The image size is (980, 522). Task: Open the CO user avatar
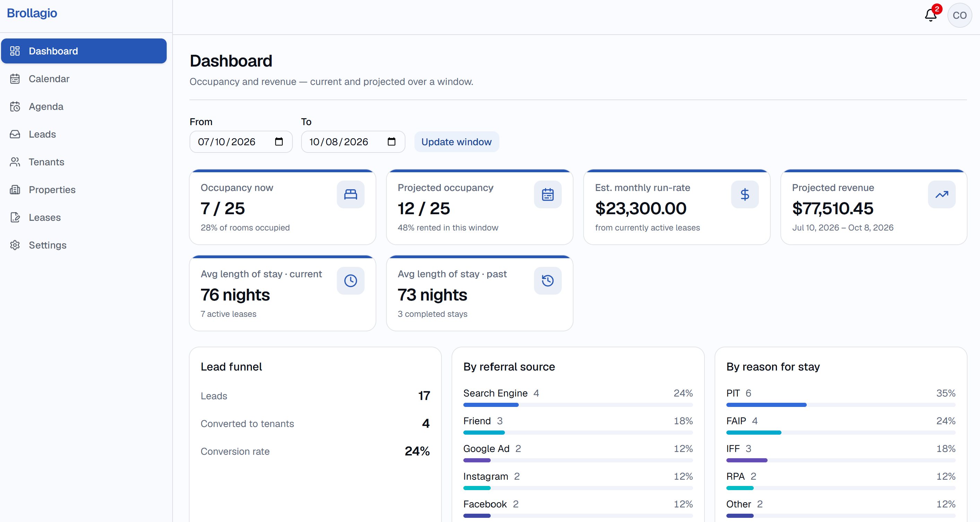click(x=960, y=15)
